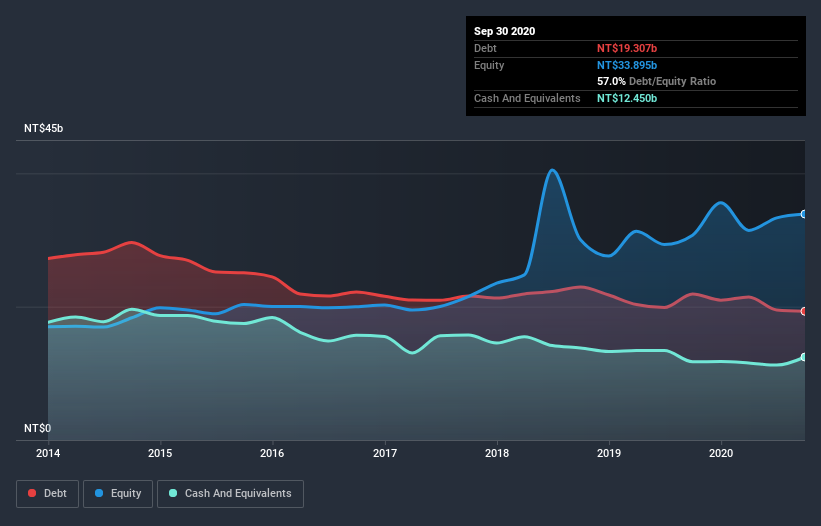Click the NT$45b y-axis label

tap(43, 128)
